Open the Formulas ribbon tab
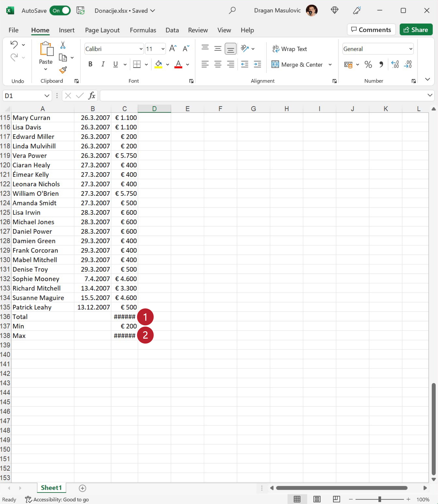This screenshot has width=438, height=504. (143, 30)
